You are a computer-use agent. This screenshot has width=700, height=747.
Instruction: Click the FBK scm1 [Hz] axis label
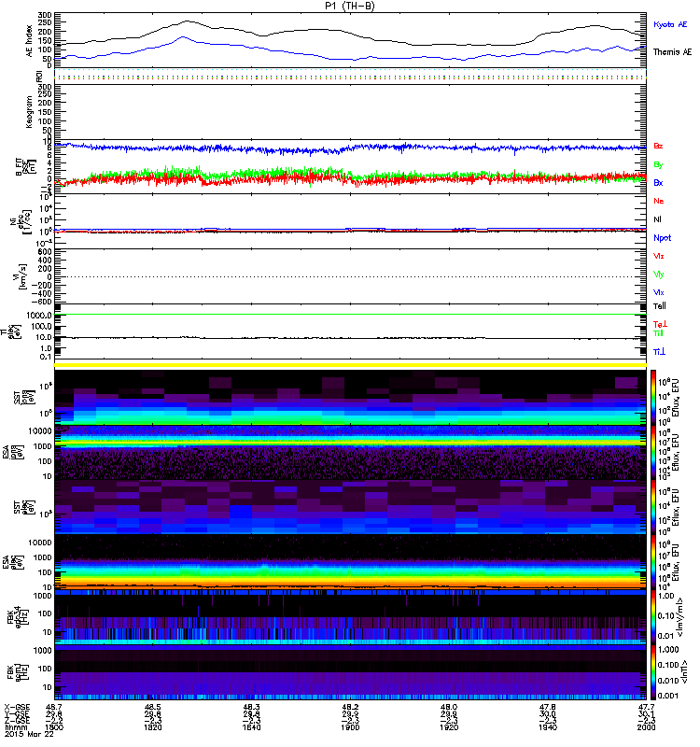tap(18, 670)
